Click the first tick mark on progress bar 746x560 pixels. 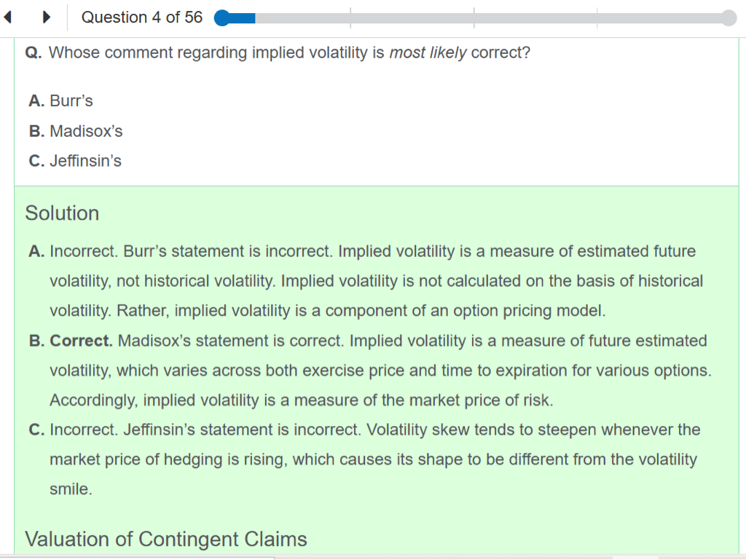[x=350, y=18]
